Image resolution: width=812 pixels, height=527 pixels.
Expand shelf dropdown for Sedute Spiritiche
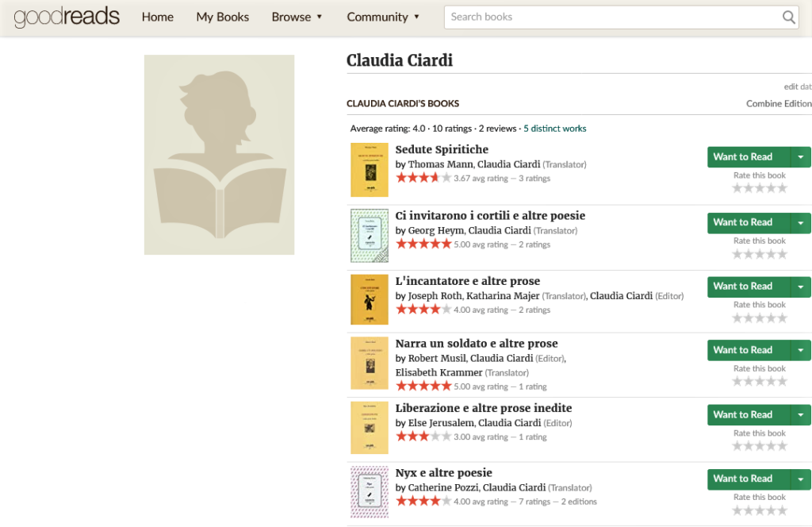[x=801, y=157]
